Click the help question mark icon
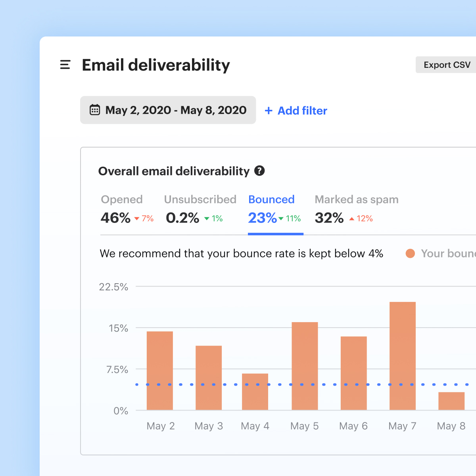This screenshot has height=476, width=476. [259, 171]
